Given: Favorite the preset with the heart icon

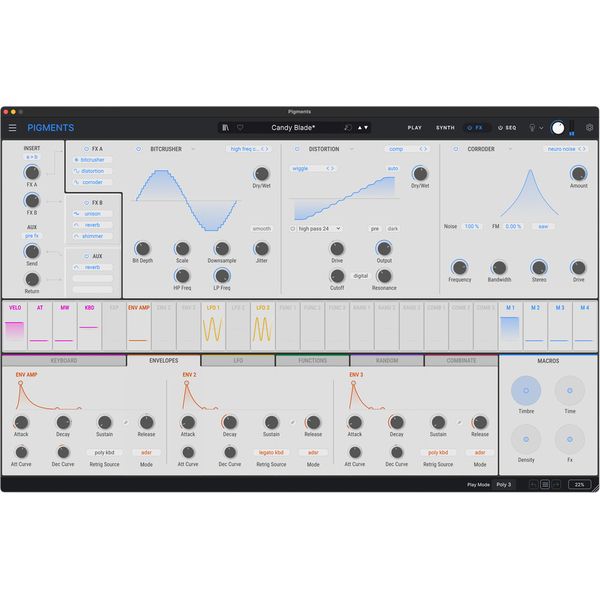Looking at the screenshot, I should pos(239,128).
